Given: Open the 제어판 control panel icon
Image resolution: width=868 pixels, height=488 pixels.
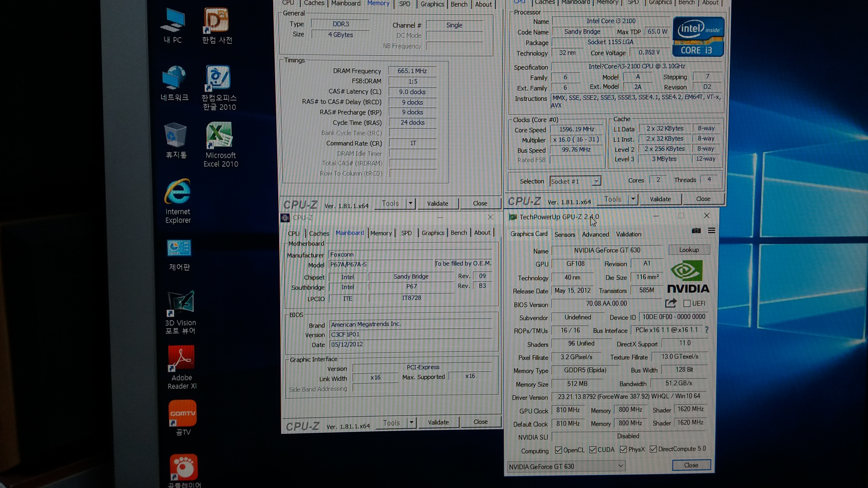Looking at the screenshot, I should coord(179,255).
